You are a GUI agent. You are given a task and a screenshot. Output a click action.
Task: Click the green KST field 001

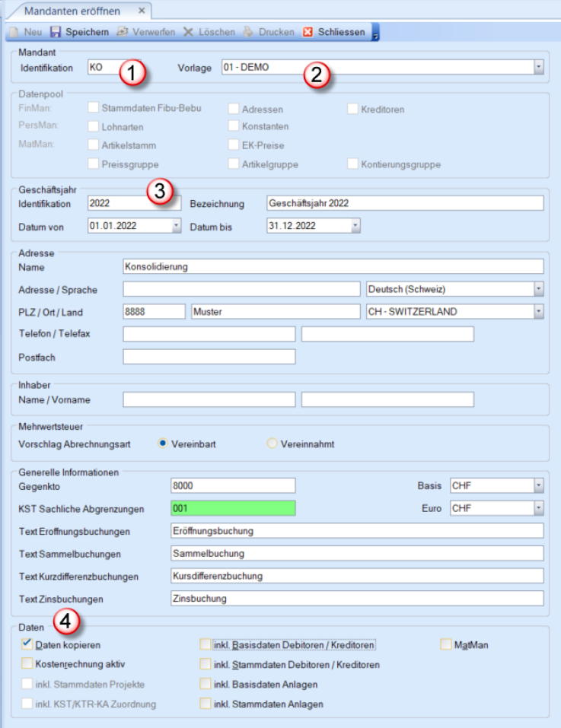(233, 508)
